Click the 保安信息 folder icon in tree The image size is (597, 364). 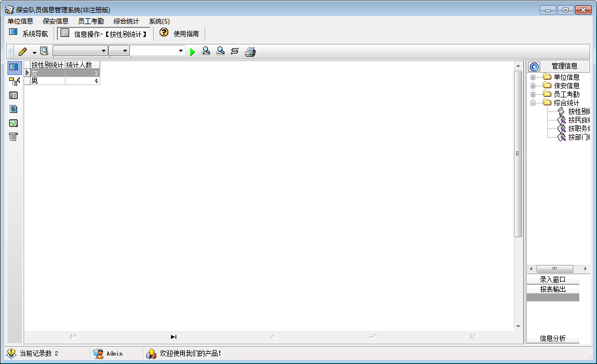(x=547, y=86)
